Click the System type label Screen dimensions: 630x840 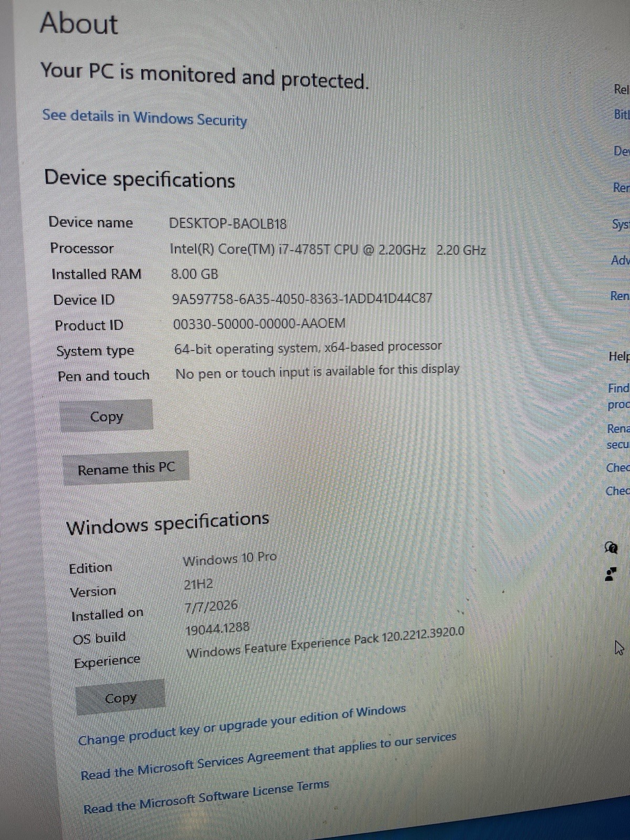click(x=95, y=351)
